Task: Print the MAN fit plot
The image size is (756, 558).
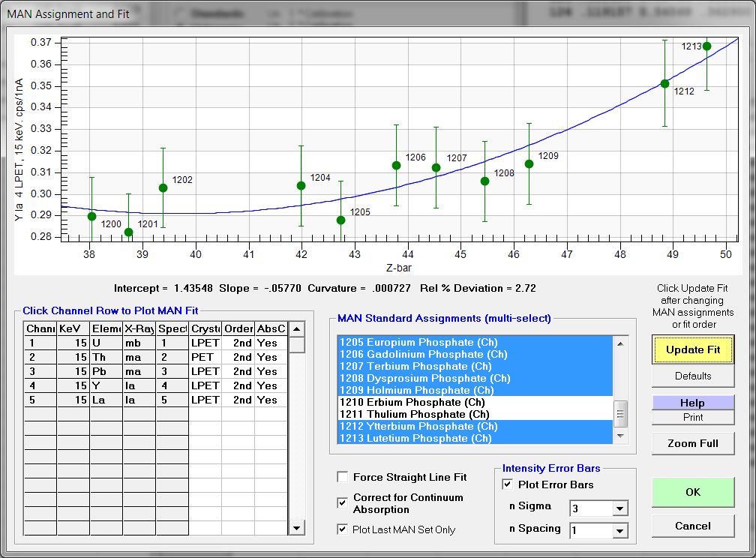Action: [x=692, y=417]
